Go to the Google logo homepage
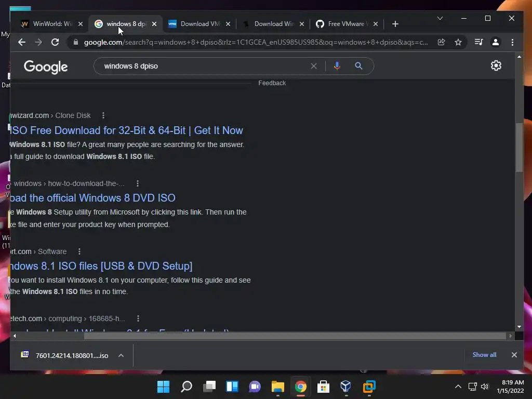This screenshot has height=399, width=532. 46,67
